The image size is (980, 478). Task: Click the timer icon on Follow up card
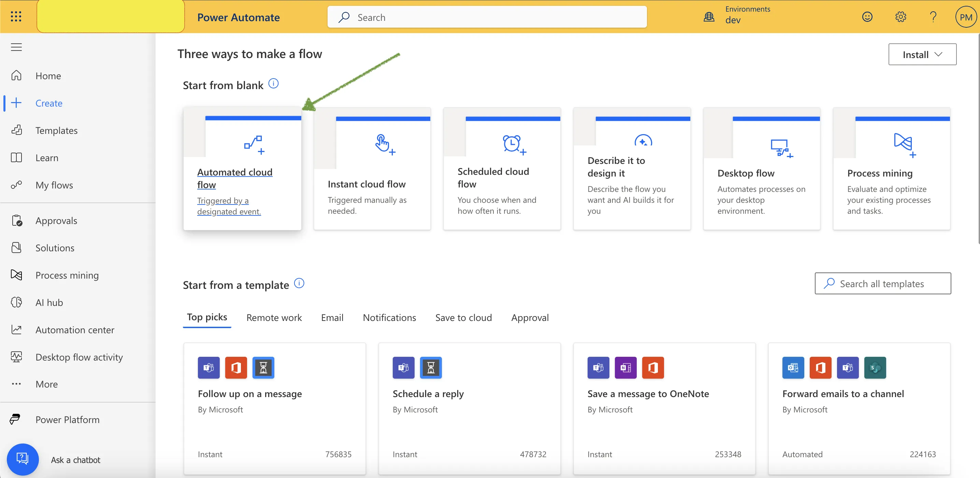point(263,367)
